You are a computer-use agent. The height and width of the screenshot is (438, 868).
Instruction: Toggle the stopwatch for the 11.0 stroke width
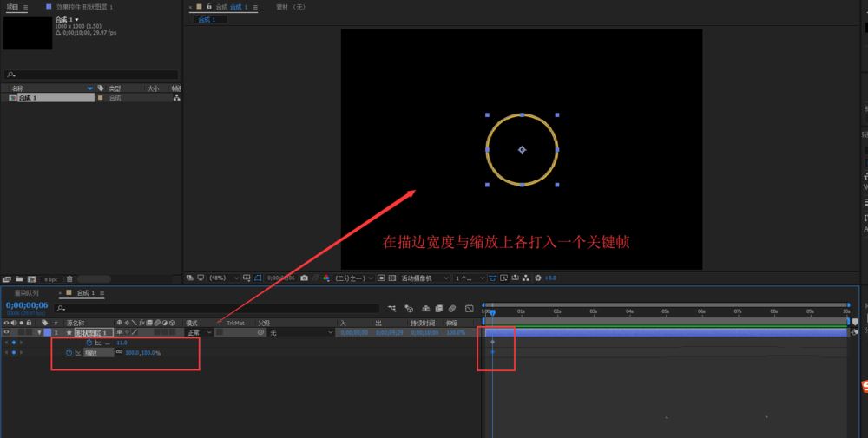89,343
